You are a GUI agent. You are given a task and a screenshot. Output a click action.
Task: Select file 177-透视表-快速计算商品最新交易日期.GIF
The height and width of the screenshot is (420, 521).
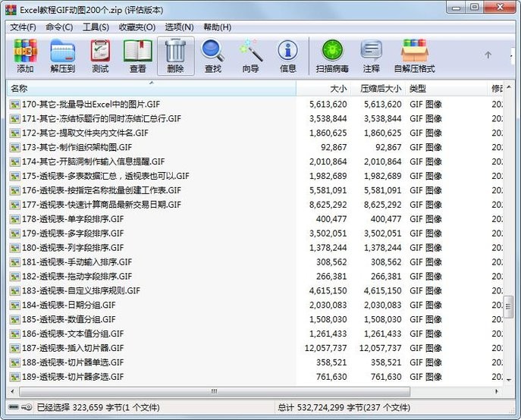point(102,205)
